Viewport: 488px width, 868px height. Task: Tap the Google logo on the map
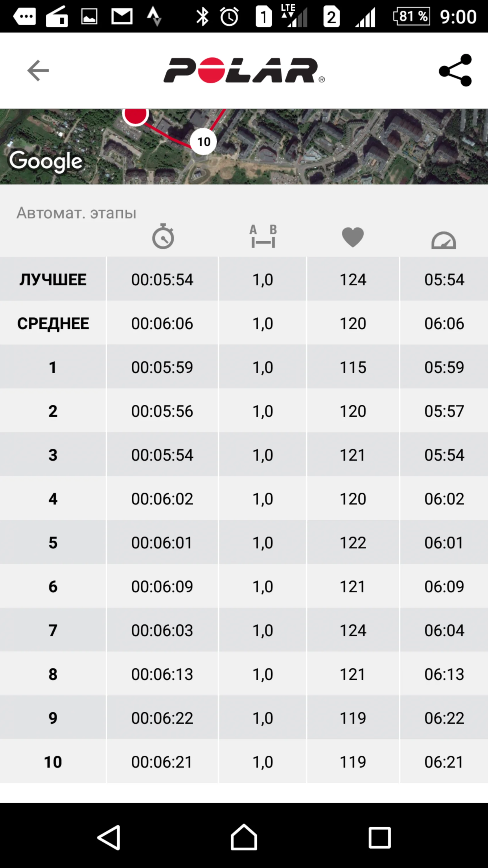(x=46, y=161)
